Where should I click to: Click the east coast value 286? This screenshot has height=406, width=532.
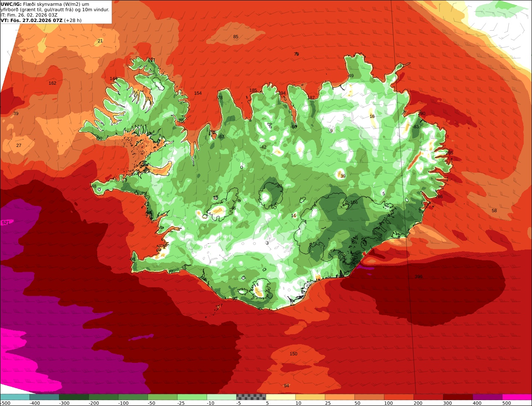click(x=439, y=196)
